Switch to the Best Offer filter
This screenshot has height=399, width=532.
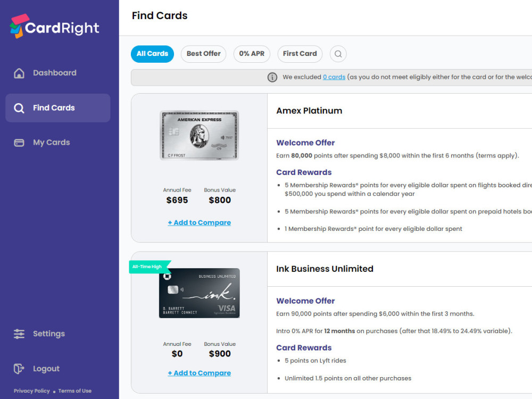tap(204, 54)
